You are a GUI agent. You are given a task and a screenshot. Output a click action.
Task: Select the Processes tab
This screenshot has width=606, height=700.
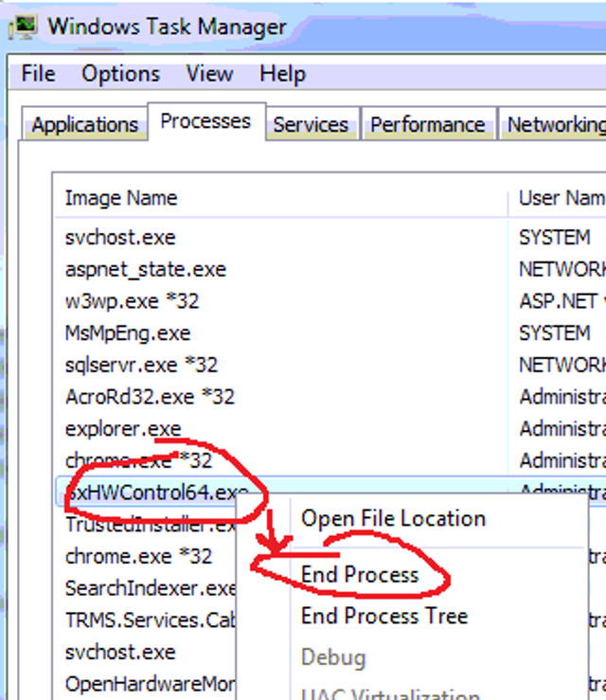click(205, 121)
